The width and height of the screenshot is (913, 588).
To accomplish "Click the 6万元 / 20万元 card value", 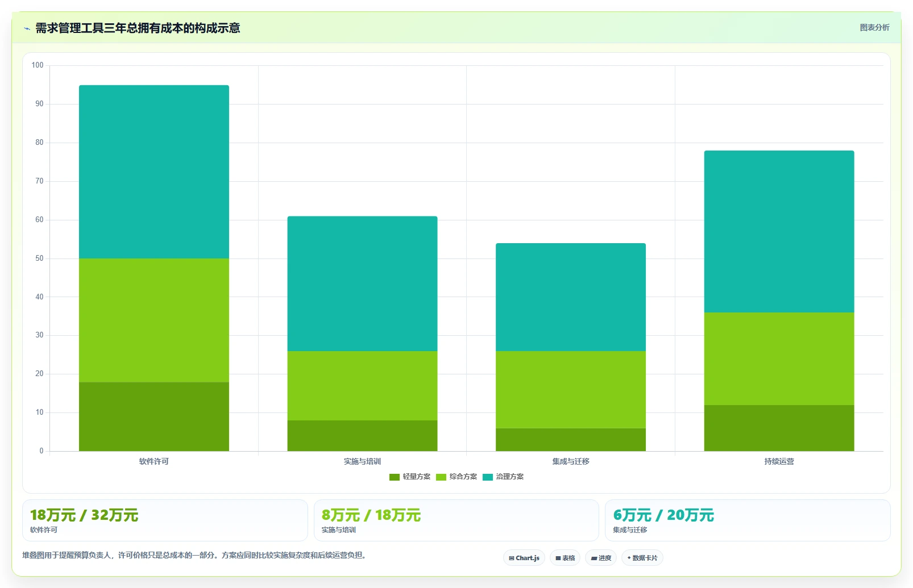I will 663,515.
